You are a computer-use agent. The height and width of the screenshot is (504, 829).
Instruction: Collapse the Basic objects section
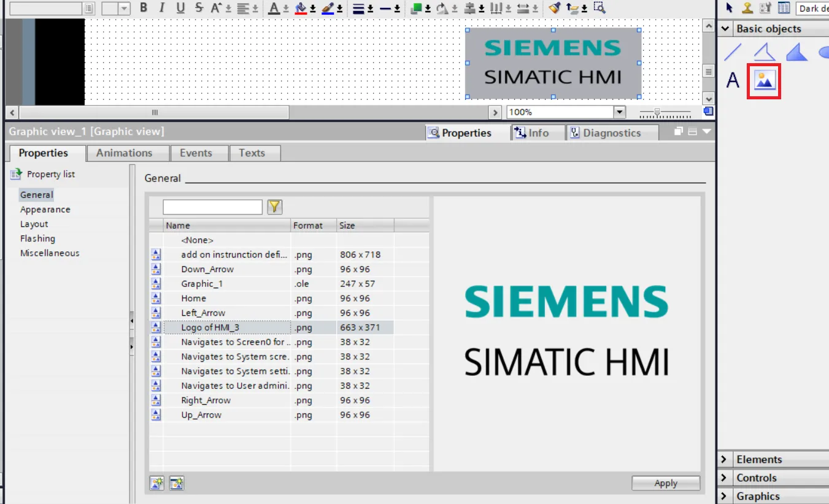pyautogui.click(x=726, y=29)
